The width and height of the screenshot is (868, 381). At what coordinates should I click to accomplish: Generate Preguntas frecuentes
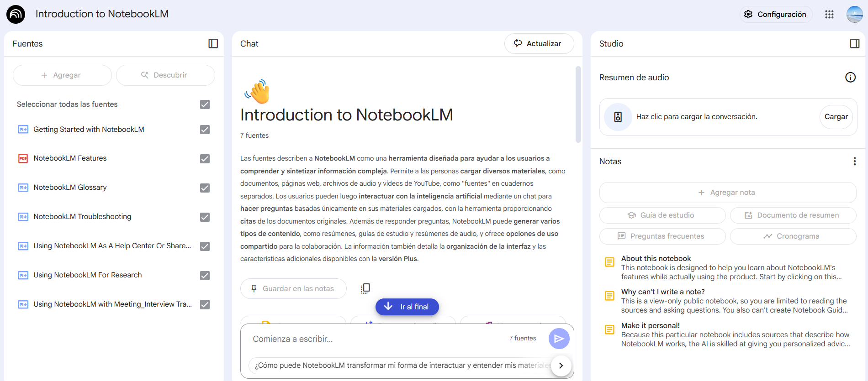coord(662,236)
